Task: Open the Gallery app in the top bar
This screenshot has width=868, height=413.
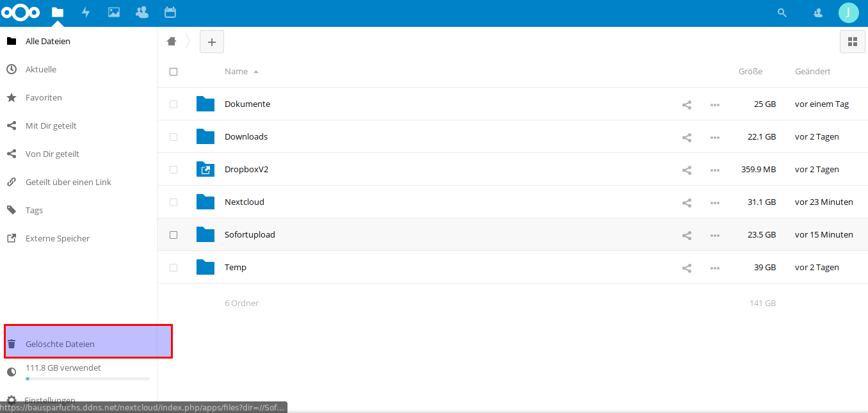Action: click(113, 12)
